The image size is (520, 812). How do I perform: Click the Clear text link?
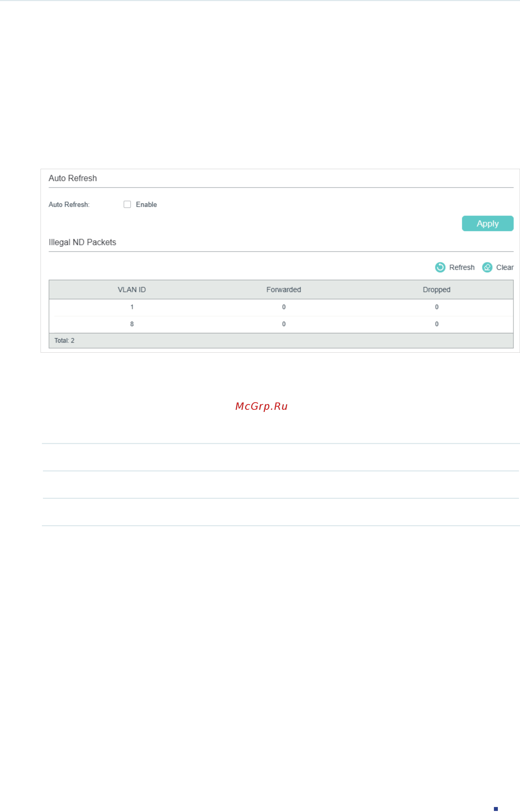pyautogui.click(x=505, y=267)
